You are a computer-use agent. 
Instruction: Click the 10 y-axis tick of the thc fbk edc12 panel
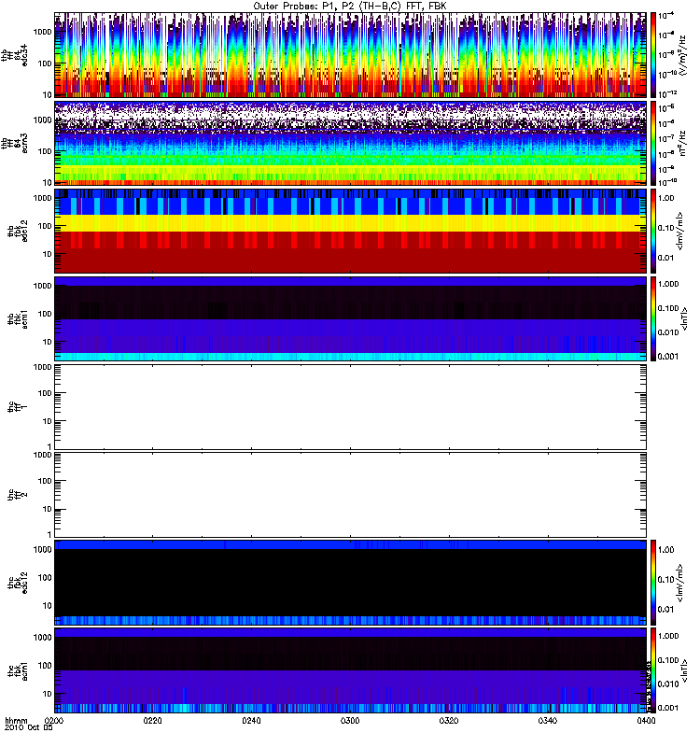[48, 605]
